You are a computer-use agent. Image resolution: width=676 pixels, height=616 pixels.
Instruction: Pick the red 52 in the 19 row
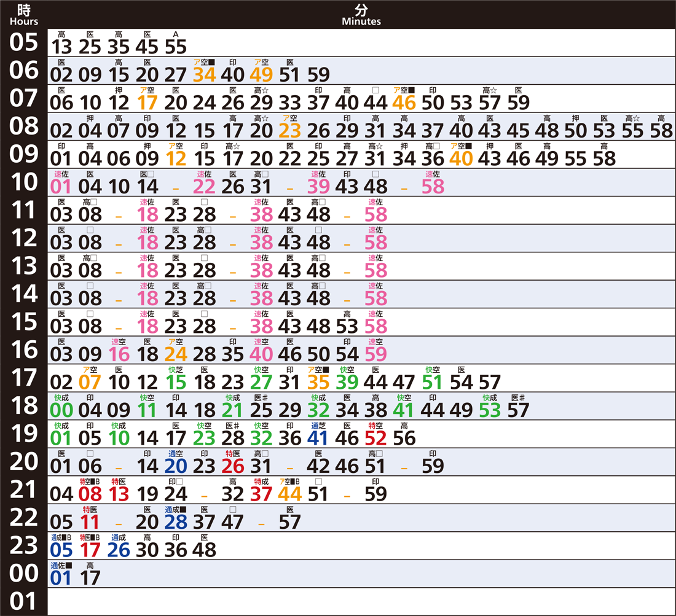(x=375, y=438)
